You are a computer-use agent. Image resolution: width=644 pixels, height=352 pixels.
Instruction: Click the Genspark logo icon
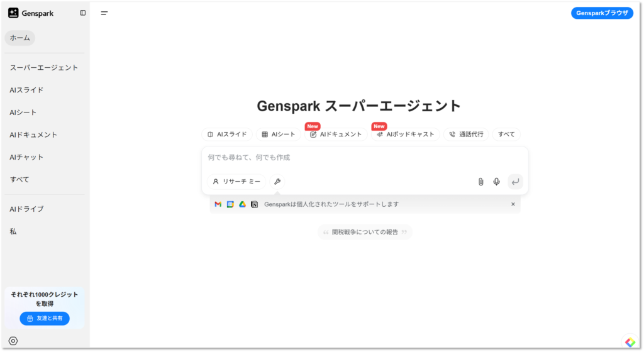coord(13,13)
